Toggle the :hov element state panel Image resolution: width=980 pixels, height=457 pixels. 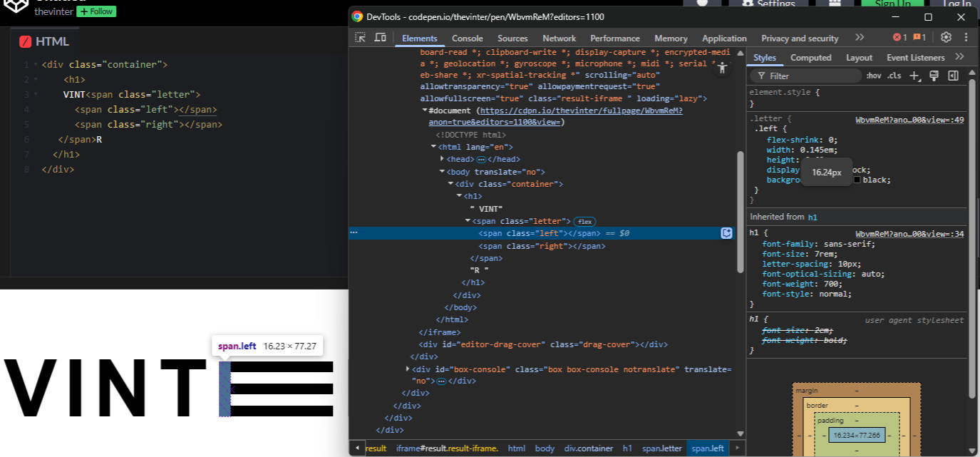pyautogui.click(x=874, y=76)
